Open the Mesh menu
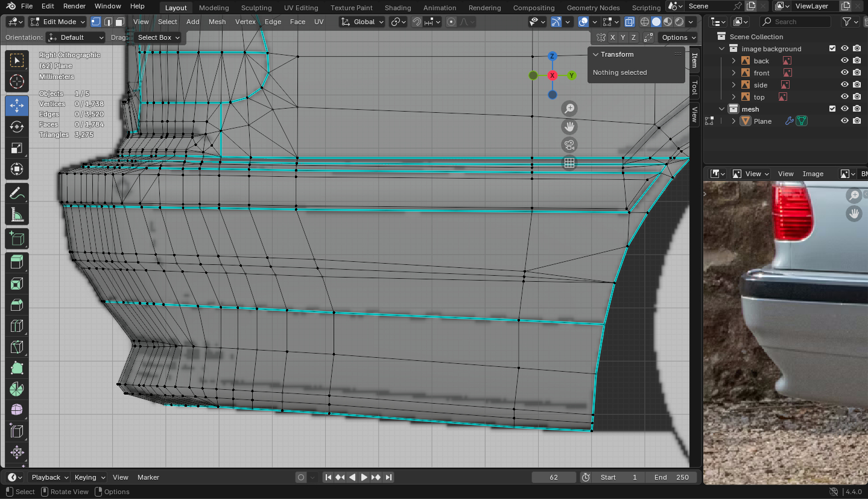 click(217, 22)
